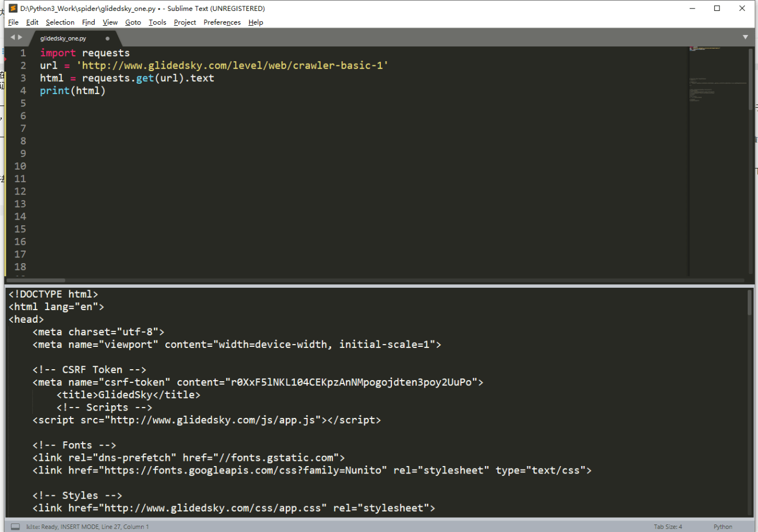Go to next tab with right arrow
This screenshot has width=758, height=532.
click(x=20, y=37)
